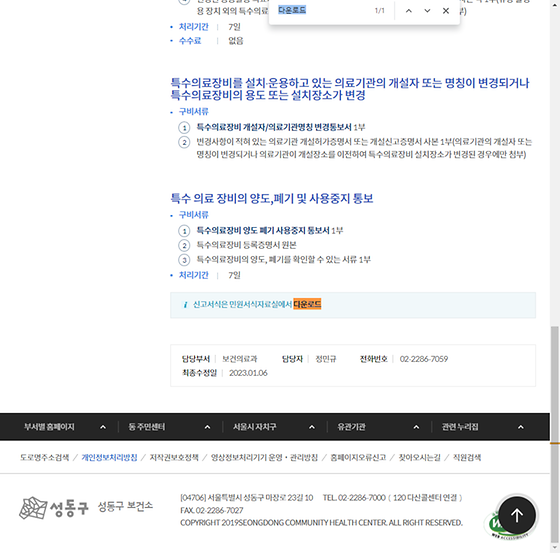Open 도로명주소검색 link
This screenshot has height=553, width=560.
(x=45, y=458)
